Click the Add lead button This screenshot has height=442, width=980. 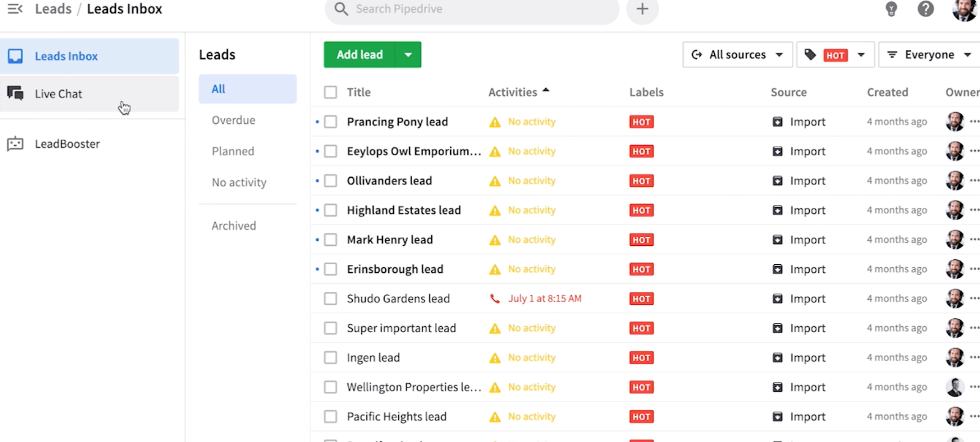point(360,55)
